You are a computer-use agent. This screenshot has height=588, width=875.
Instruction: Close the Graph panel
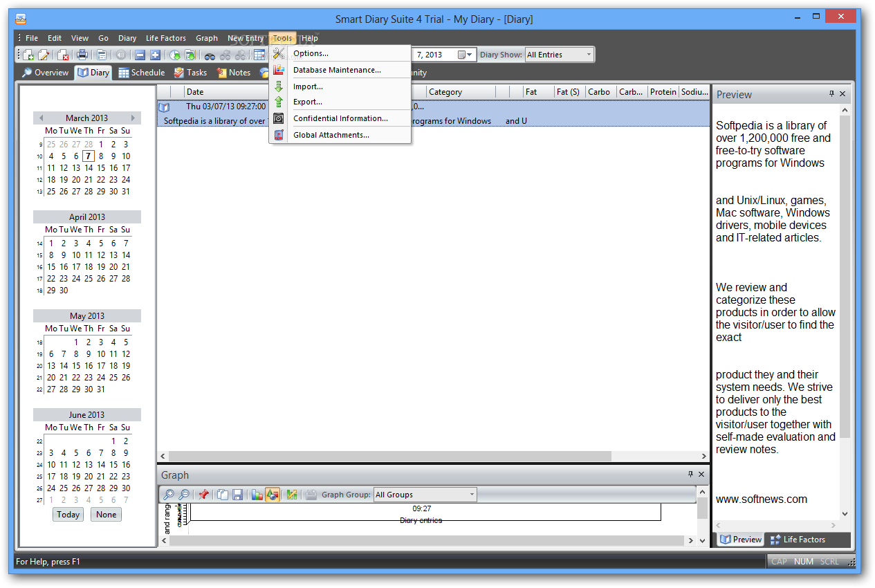pyautogui.click(x=701, y=475)
